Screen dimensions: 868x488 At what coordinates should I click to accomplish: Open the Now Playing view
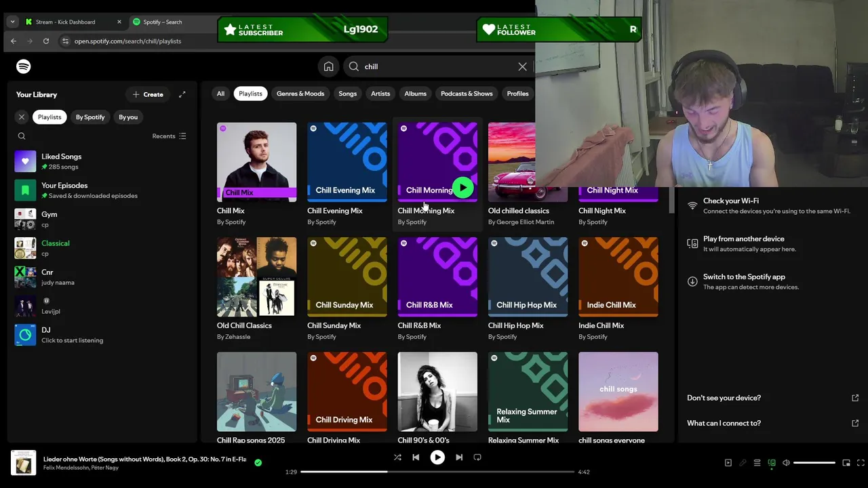point(728,463)
